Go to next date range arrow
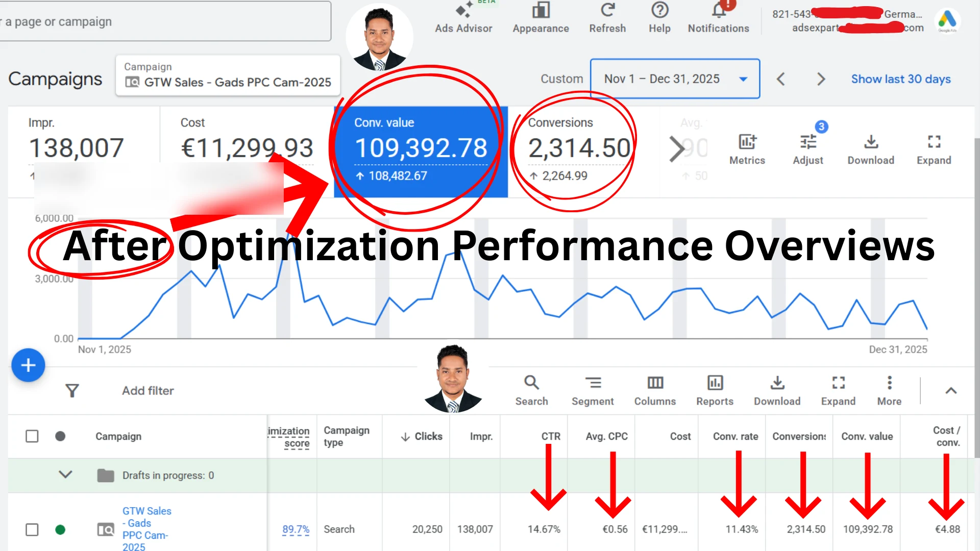The height and width of the screenshot is (551, 980). click(x=821, y=79)
